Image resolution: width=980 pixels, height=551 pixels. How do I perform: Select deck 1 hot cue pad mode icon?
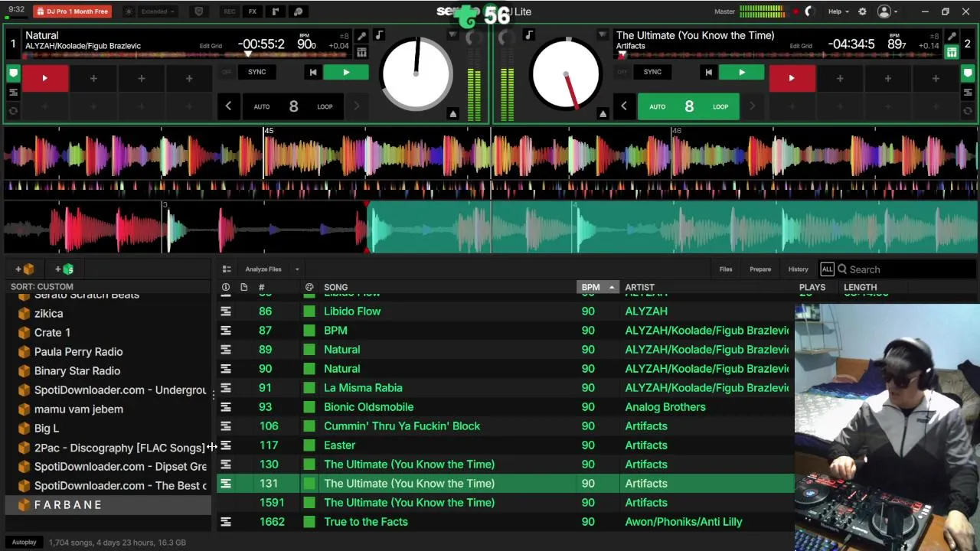(x=13, y=73)
